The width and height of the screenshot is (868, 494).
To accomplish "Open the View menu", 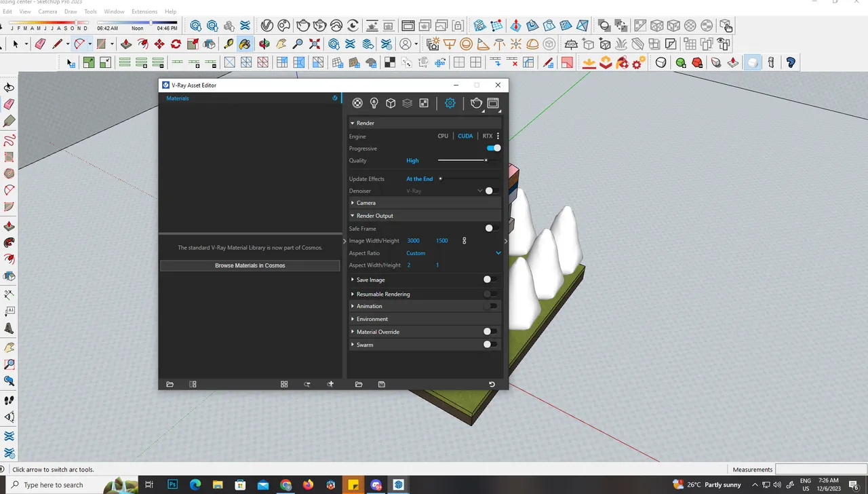I will [x=25, y=12].
